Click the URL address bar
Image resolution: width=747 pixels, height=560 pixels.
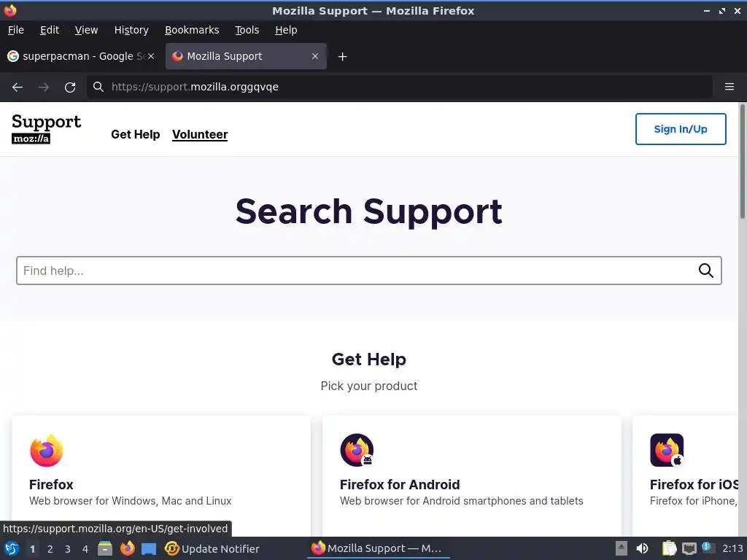pos(400,87)
